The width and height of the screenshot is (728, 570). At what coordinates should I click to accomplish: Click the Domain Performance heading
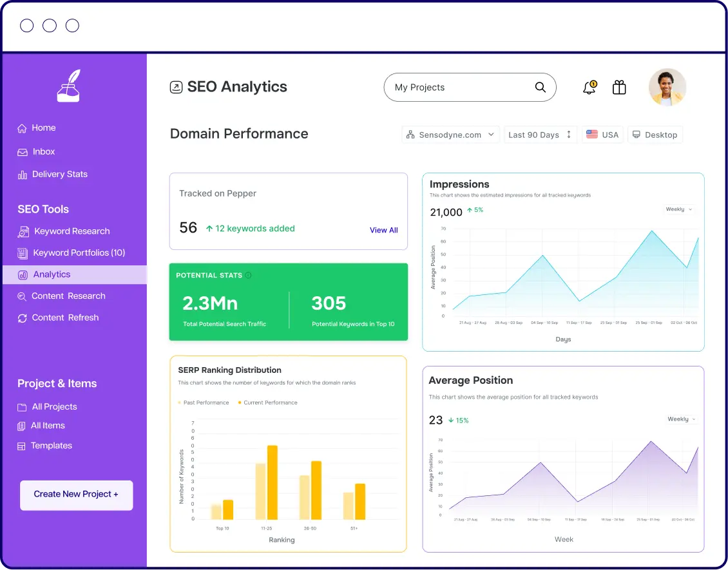coord(239,134)
